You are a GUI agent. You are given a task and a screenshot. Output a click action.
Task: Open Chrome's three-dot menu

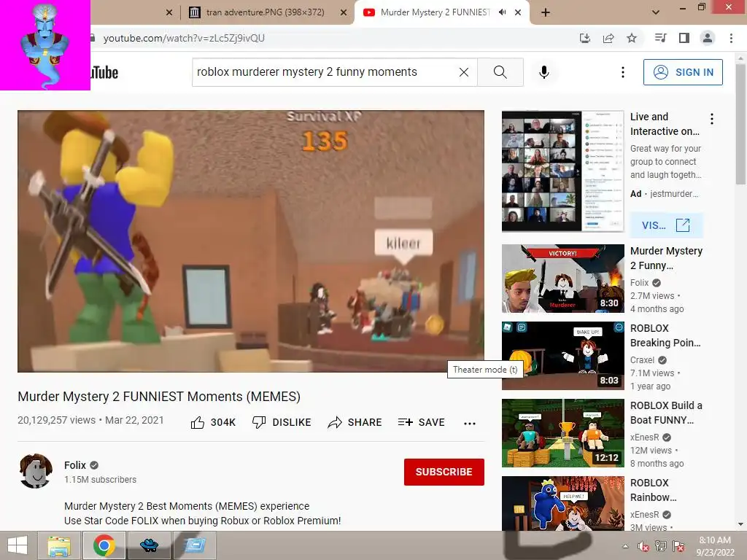point(731,38)
